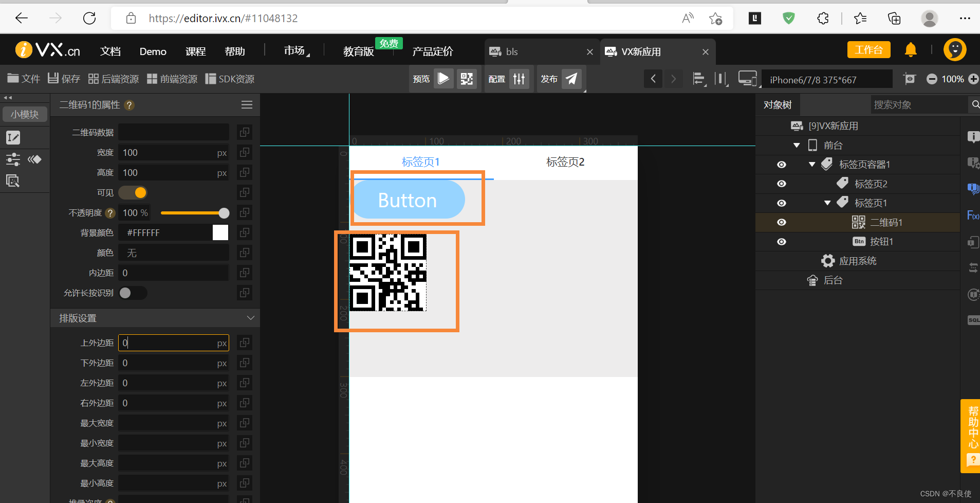
Task: Toggle the visible switch off
Action: 133,192
